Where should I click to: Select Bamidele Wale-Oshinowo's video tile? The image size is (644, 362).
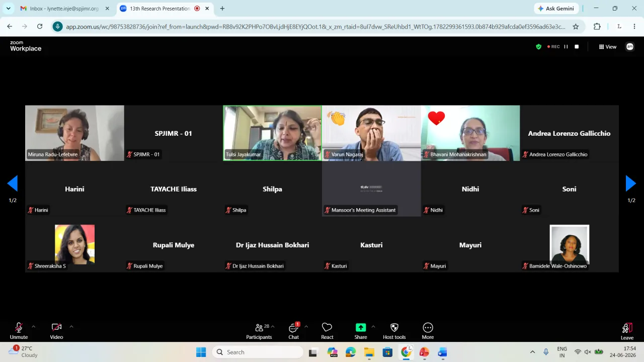(x=569, y=245)
